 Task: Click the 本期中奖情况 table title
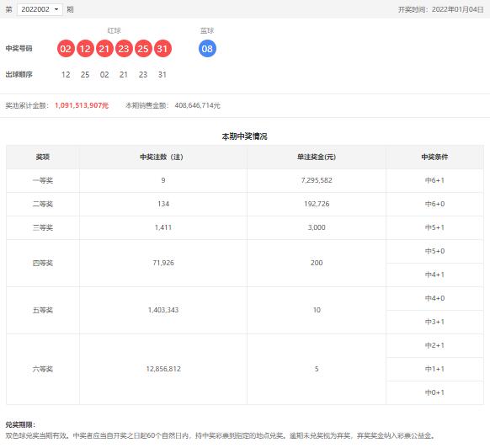245,136
